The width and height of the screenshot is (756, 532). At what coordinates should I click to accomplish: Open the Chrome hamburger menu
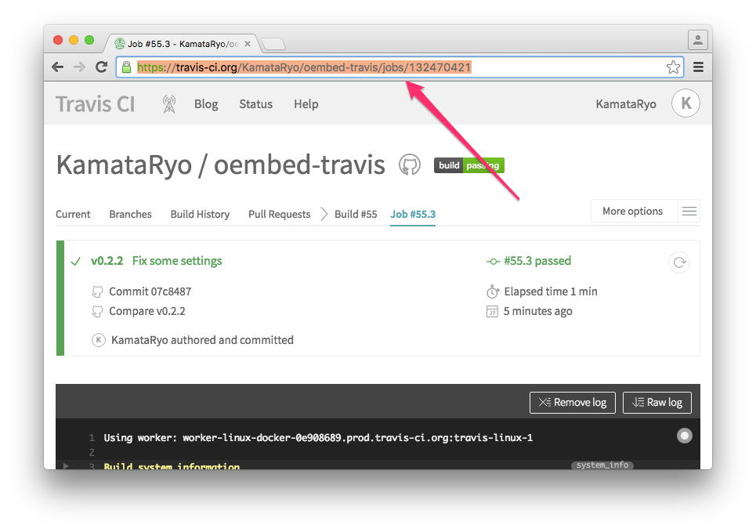(x=698, y=67)
